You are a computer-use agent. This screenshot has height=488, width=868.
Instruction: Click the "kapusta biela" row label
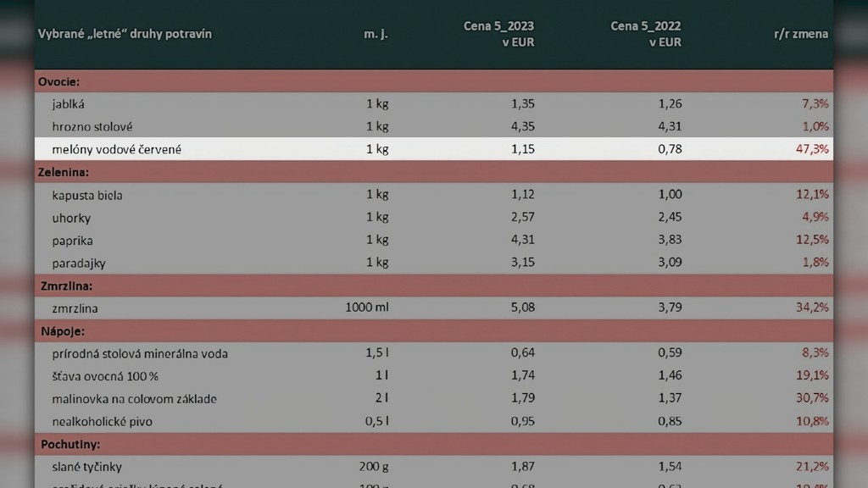tap(87, 195)
